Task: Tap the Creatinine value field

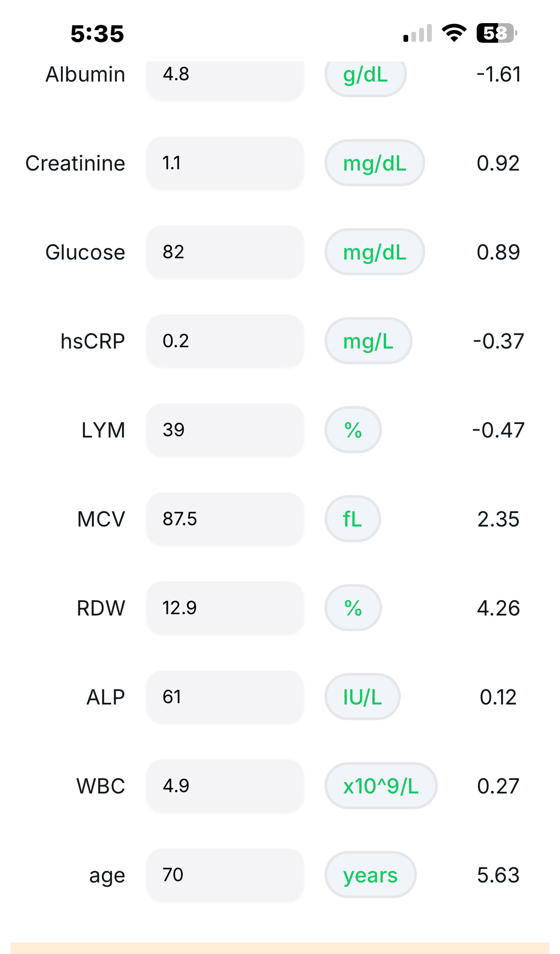Action: tap(225, 163)
